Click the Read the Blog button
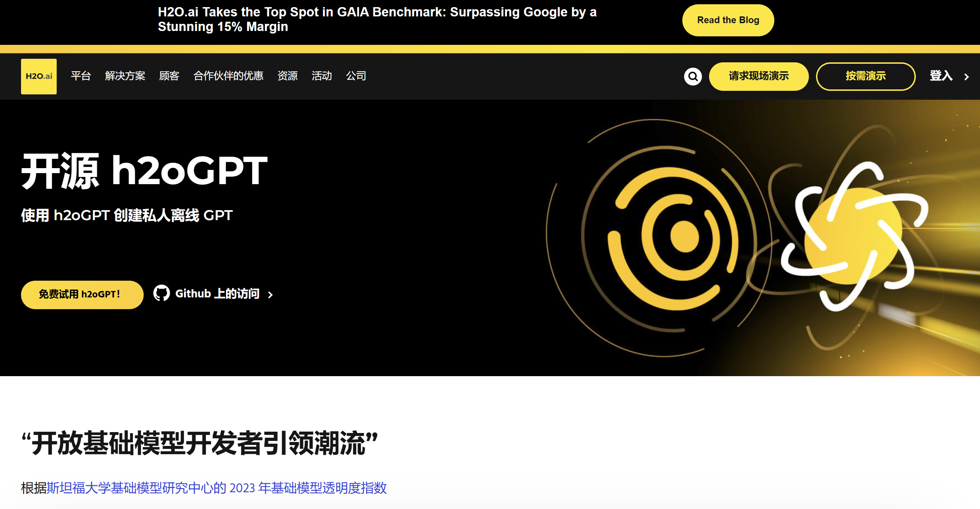The image size is (980, 509). coord(728,20)
